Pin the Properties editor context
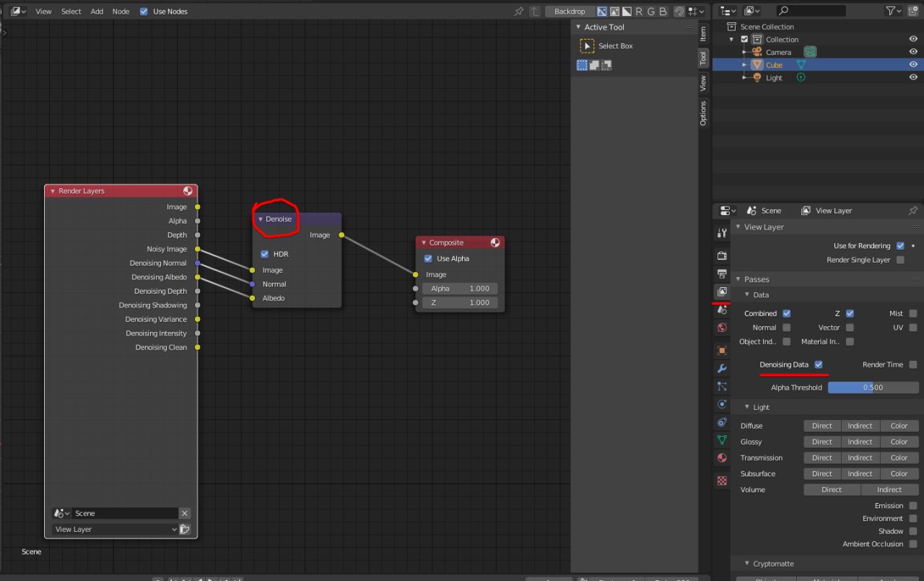The width and height of the screenshot is (924, 581). click(x=913, y=211)
